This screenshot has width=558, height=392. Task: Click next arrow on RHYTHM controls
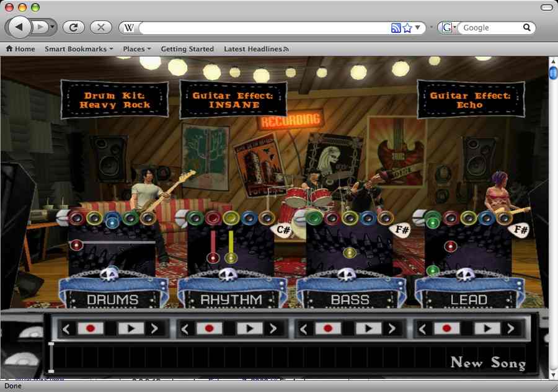pyautogui.click(x=273, y=329)
